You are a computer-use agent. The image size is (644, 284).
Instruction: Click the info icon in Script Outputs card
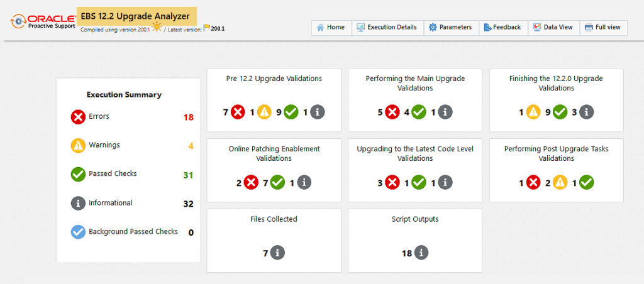coord(421,253)
